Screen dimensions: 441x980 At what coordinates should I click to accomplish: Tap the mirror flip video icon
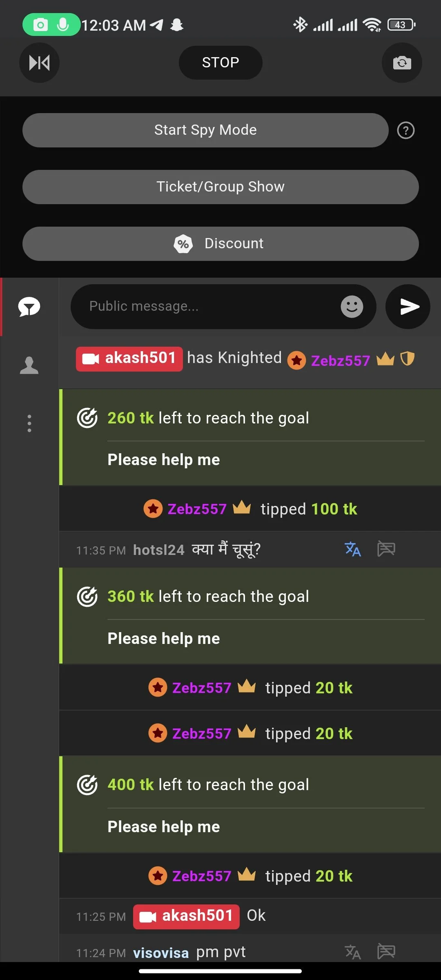pyautogui.click(x=39, y=63)
